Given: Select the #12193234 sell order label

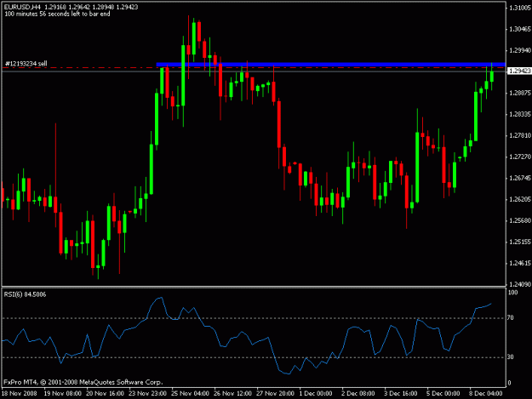Looking at the screenshot, I should click(x=26, y=64).
